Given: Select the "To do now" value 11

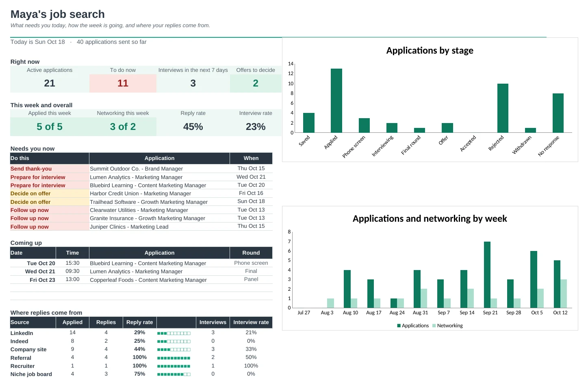Looking at the screenshot, I should point(123,83).
